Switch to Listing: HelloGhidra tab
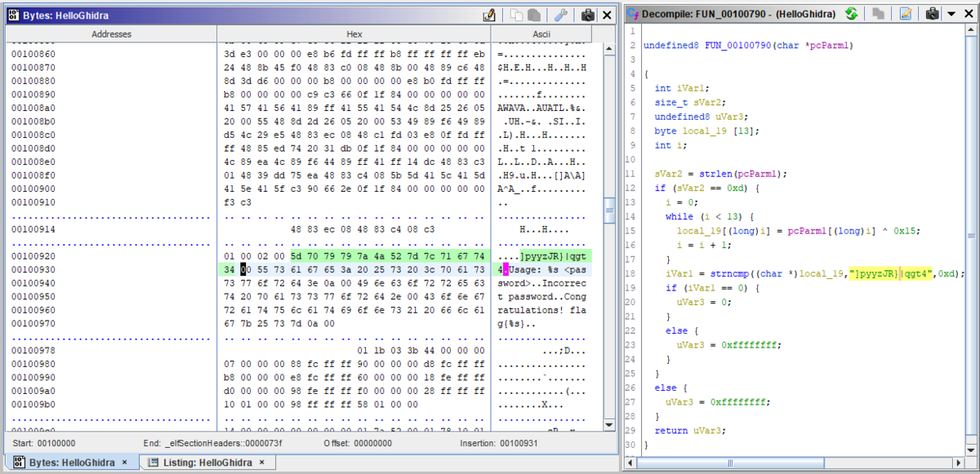980x474 pixels. click(206, 463)
